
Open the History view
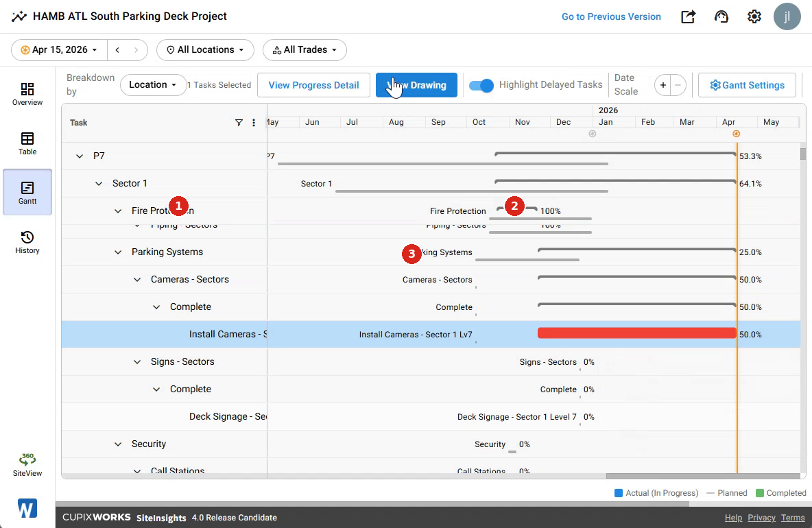pyautogui.click(x=27, y=242)
